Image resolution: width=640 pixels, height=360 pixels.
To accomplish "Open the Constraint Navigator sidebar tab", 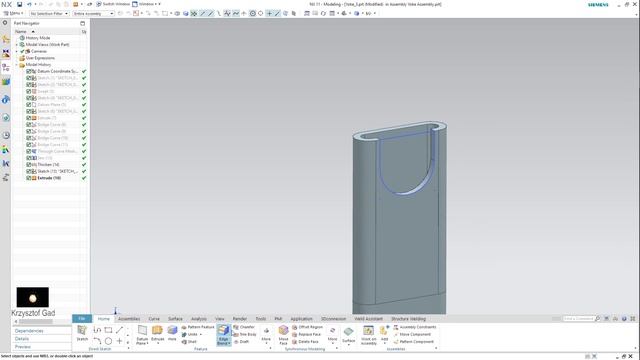I will pos(6,53).
